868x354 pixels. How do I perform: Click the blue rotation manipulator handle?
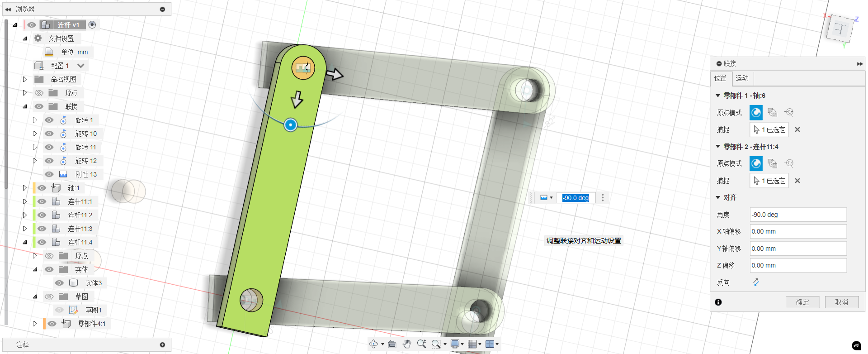click(291, 124)
